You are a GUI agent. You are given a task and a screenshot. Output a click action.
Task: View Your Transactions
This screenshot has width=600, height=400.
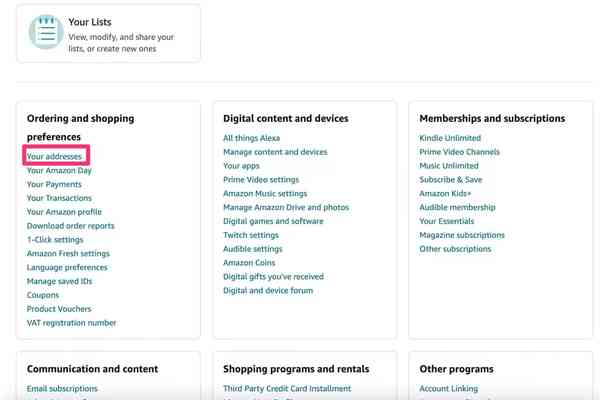pos(59,198)
